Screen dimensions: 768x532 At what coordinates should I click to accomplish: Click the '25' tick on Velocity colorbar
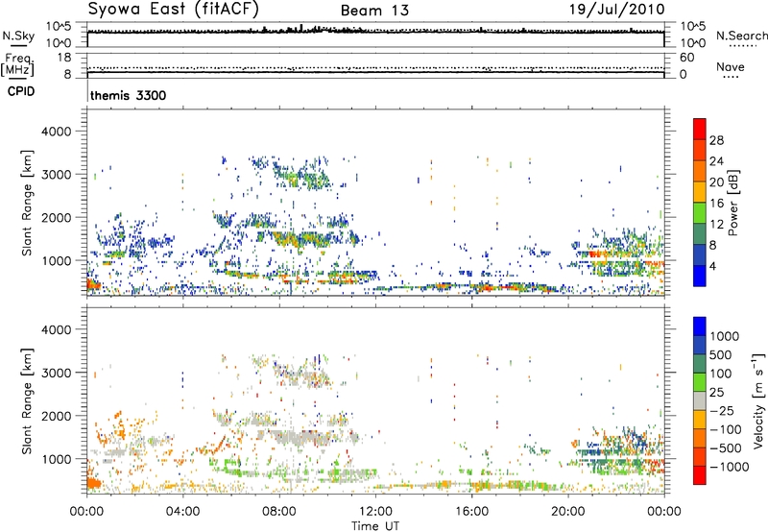point(717,392)
